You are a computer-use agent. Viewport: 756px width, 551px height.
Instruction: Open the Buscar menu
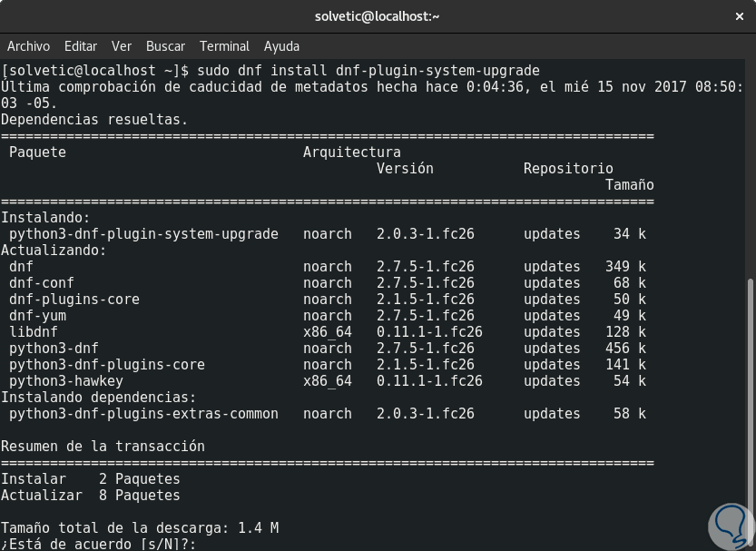tap(165, 46)
